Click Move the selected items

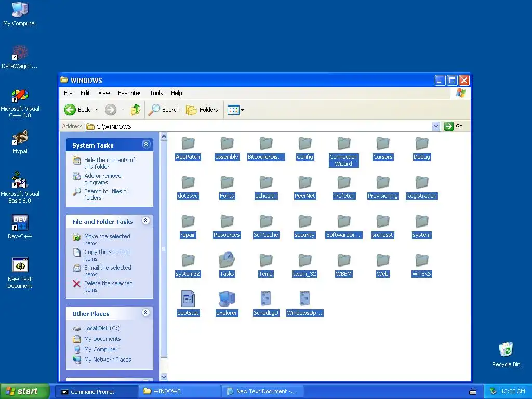(107, 240)
